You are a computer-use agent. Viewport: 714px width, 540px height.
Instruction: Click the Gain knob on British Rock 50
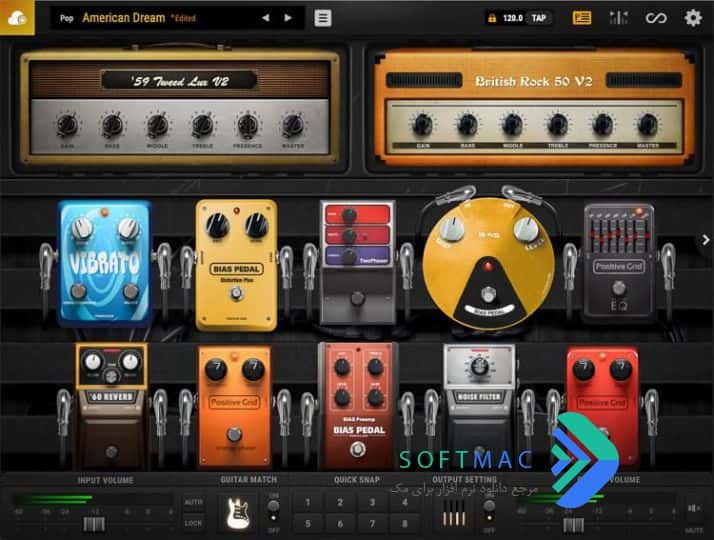click(x=423, y=123)
